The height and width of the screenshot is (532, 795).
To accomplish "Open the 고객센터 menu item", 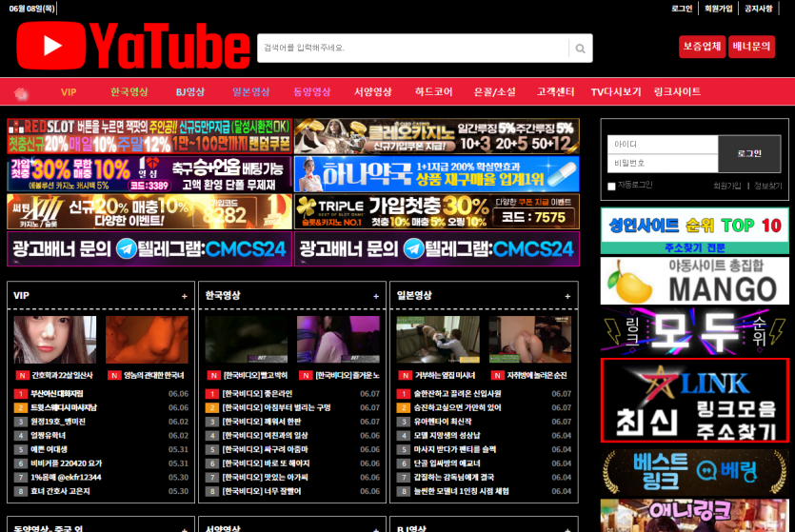I will (x=555, y=92).
